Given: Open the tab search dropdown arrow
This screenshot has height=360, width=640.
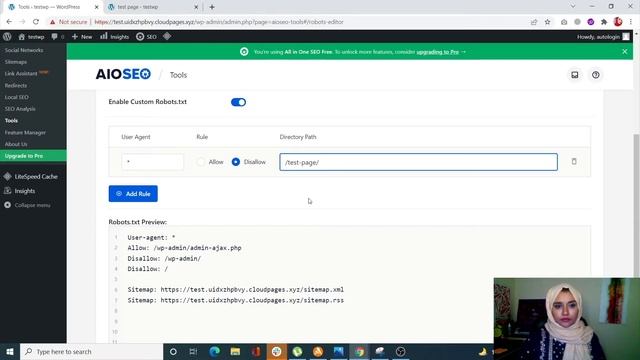Looking at the screenshot, I should [x=573, y=7].
